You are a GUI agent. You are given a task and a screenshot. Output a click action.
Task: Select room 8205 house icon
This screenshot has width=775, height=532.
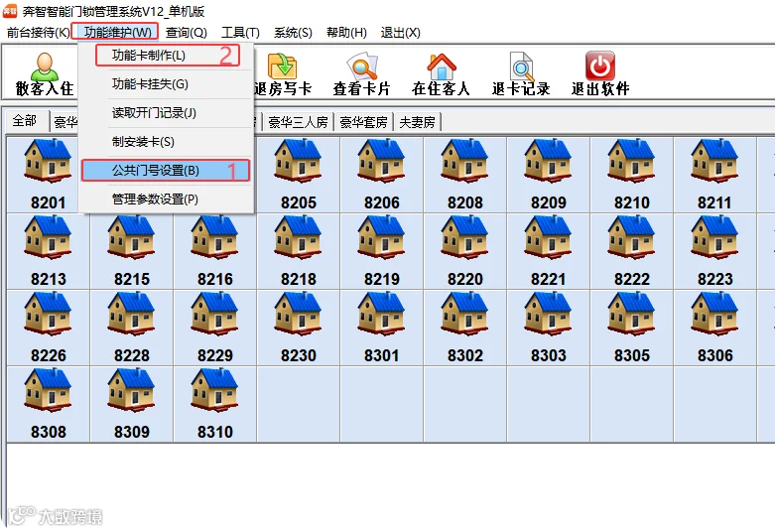click(x=298, y=161)
